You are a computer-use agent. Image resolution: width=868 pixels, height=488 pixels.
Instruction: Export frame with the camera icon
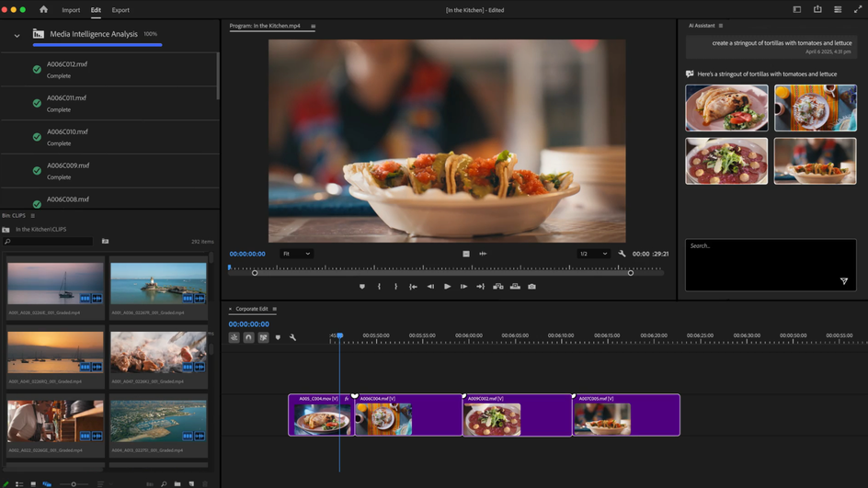[x=532, y=287]
